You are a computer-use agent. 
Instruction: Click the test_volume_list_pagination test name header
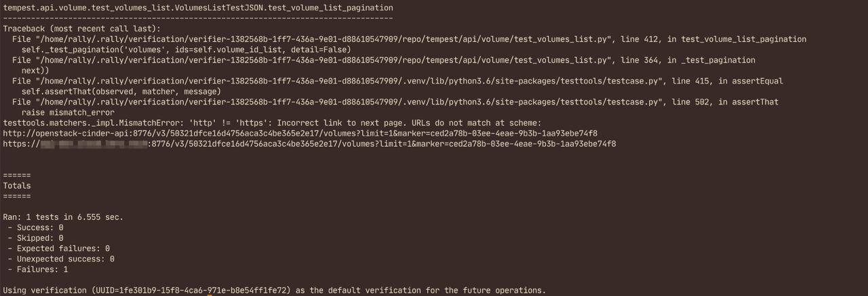(197, 7)
